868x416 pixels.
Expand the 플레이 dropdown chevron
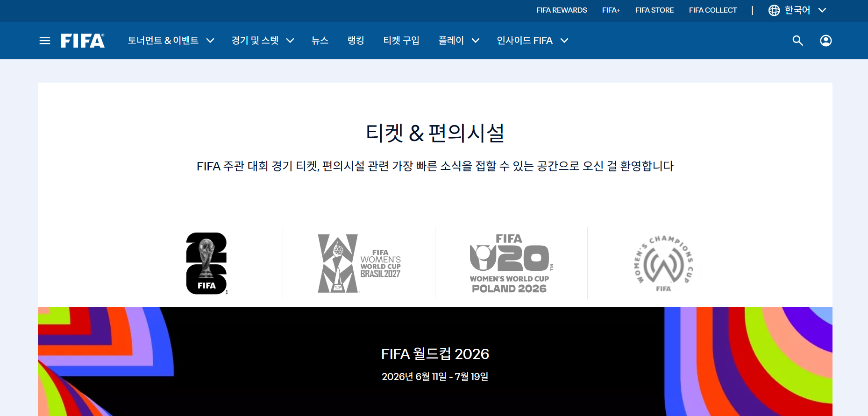tap(476, 41)
